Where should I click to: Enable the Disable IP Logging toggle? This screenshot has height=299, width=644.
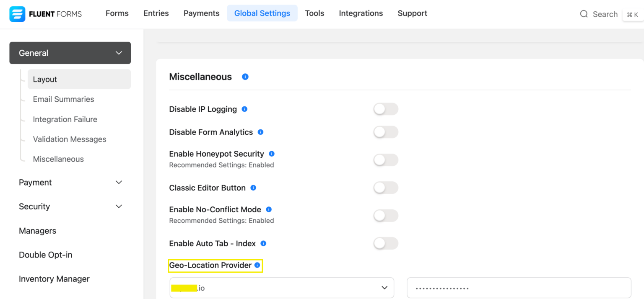click(x=385, y=109)
